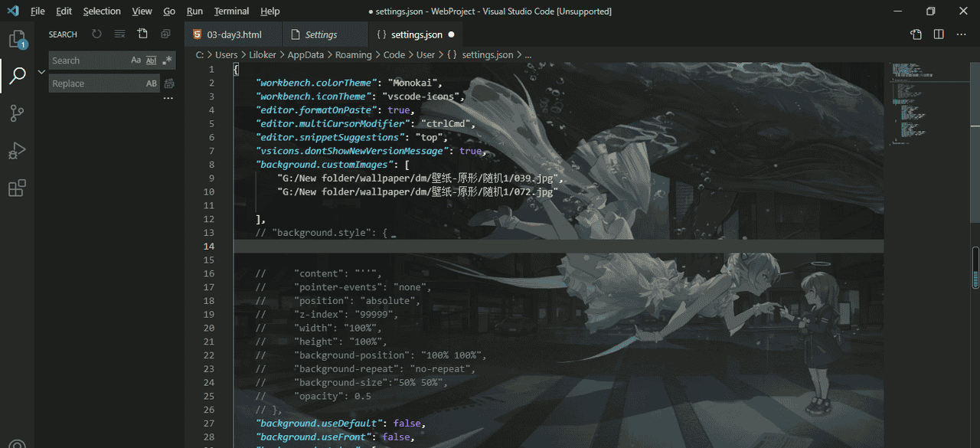The width and height of the screenshot is (980, 448).
Task: Refresh the search results
Action: point(96,34)
